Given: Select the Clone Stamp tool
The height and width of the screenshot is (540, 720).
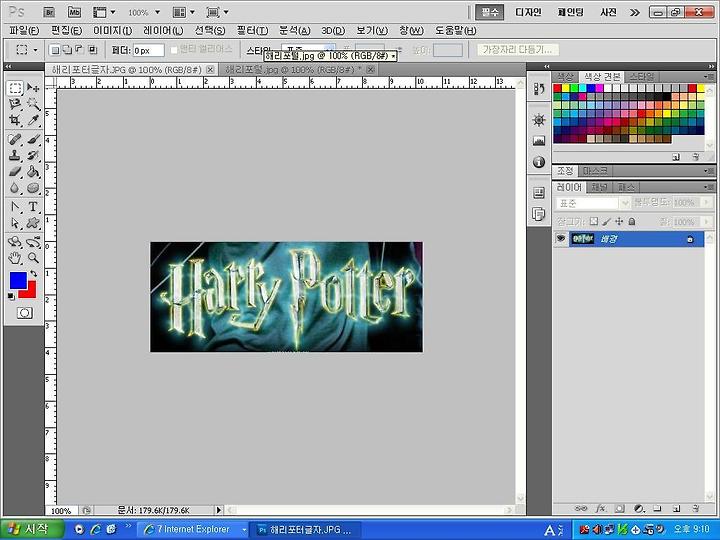Looking at the screenshot, I should pyautogui.click(x=15, y=155).
